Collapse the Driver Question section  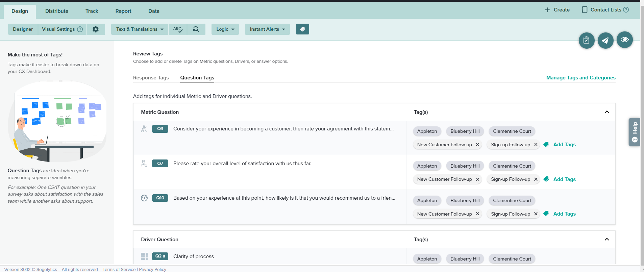[x=606, y=240]
